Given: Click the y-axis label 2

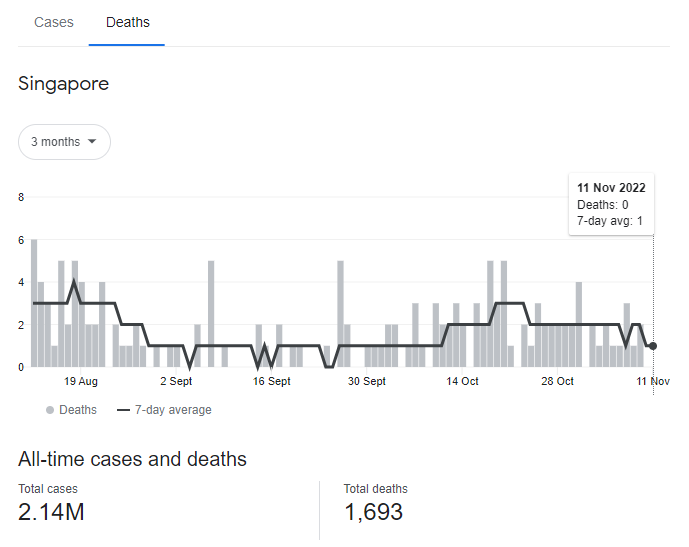Looking at the screenshot, I should coord(21,326).
